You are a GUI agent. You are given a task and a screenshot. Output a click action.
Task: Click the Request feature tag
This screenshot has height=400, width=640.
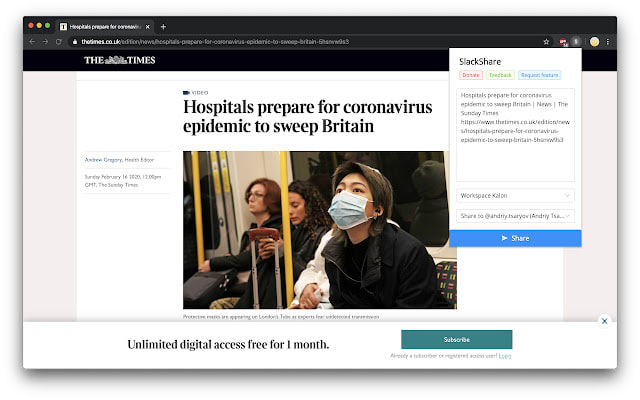[x=540, y=75]
